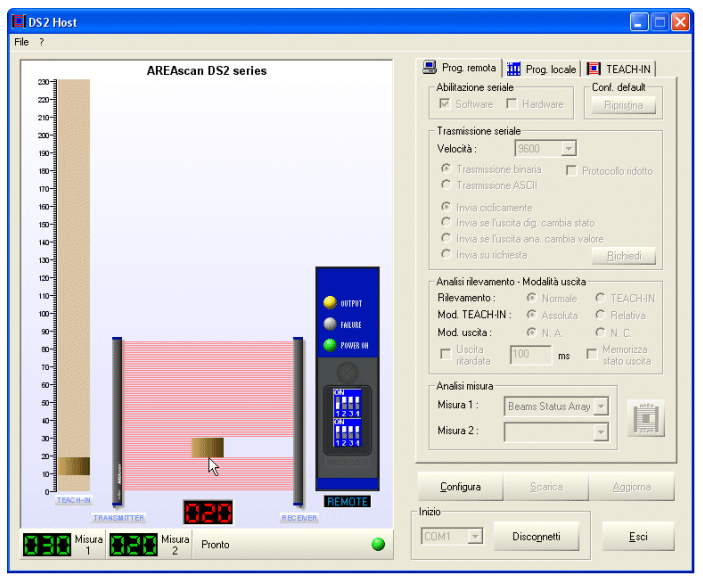Select Trasmissione binaria radio button

tap(446, 169)
